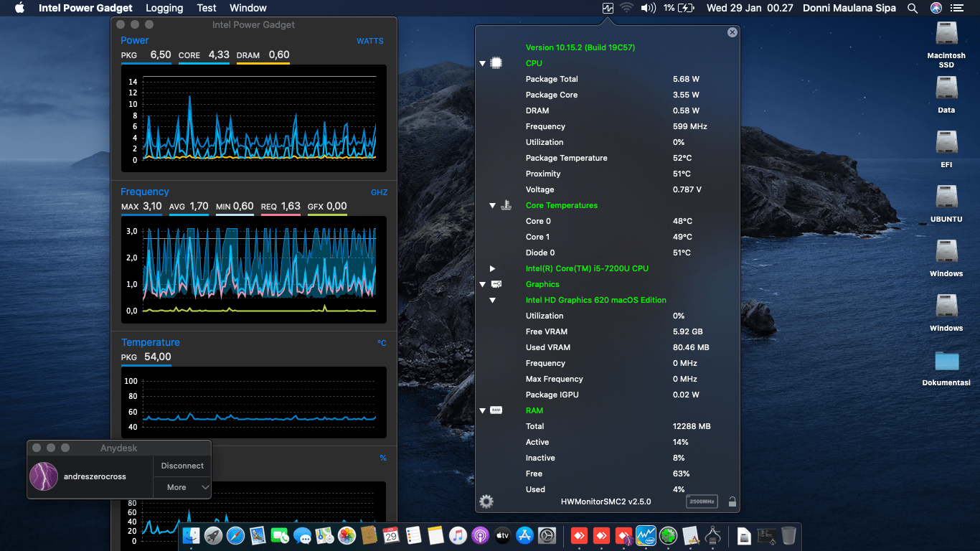This screenshot has width=980, height=551.
Task: Open Music from the dock
Action: [x=458, y=535]
